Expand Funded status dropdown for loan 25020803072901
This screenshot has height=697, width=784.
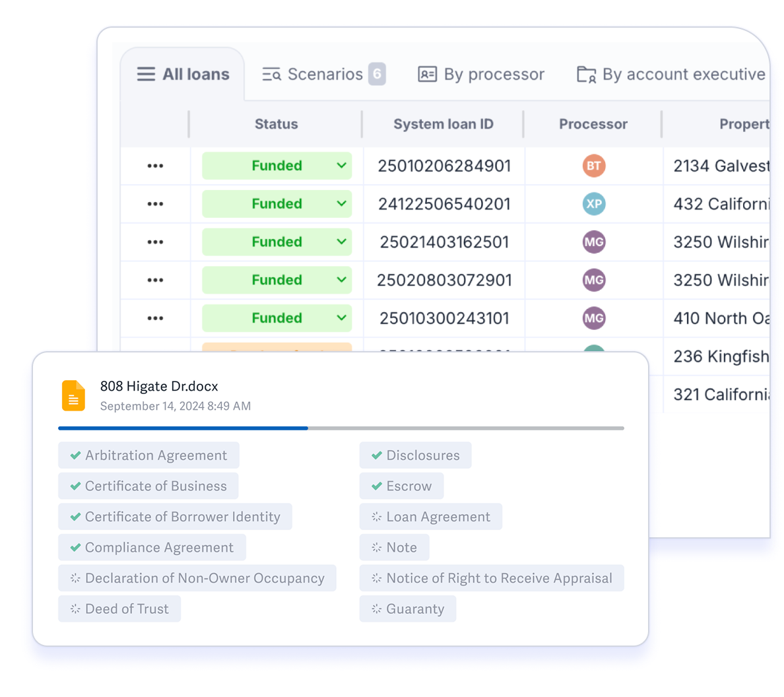341,280
